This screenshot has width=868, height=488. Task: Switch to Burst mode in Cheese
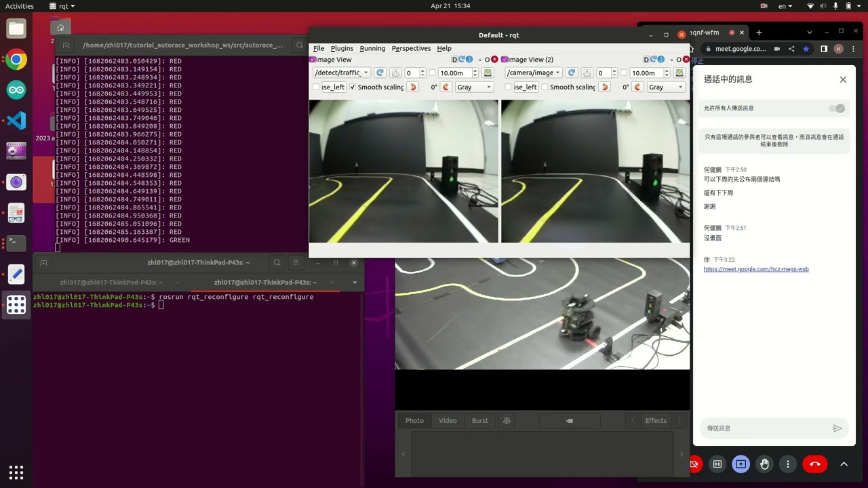click(480, 420)
